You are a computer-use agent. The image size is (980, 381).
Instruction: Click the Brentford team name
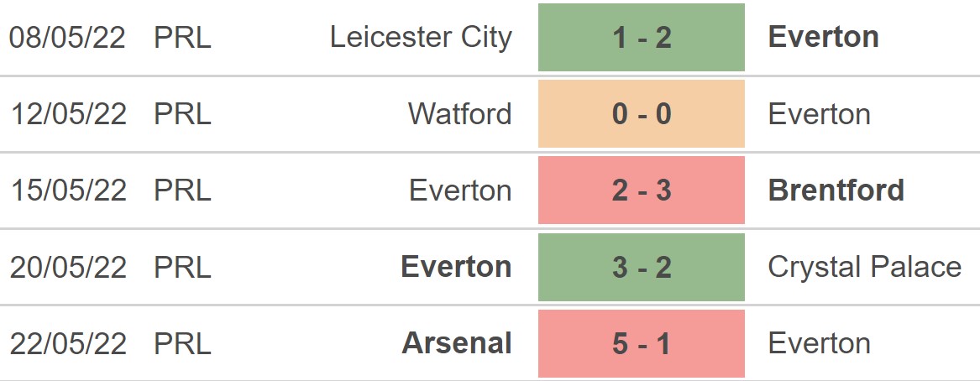[x=836, y=190]
